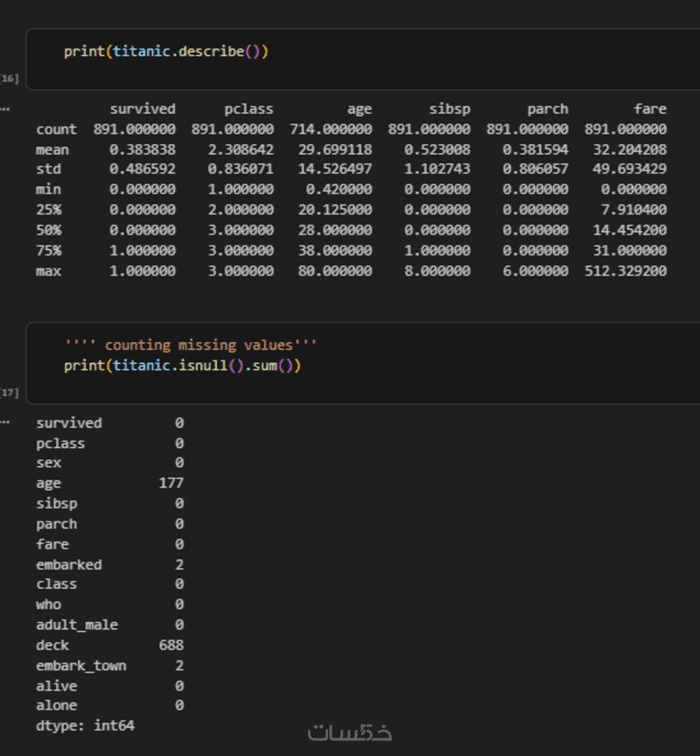Click the 'fare' column header in describe output
The width and height of the screenshot is (700, 756).
click(x=650, y=109)
